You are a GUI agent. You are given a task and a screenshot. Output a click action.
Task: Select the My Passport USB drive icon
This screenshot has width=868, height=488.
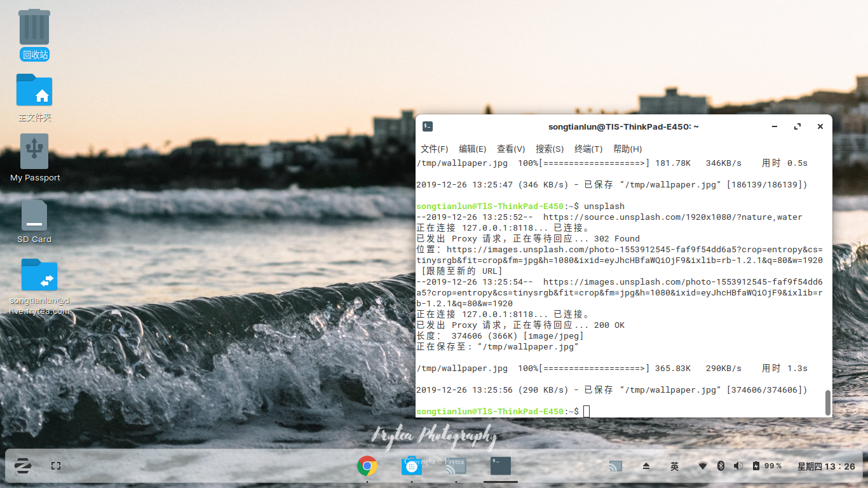pyautogui.click(x=34, y=151)
